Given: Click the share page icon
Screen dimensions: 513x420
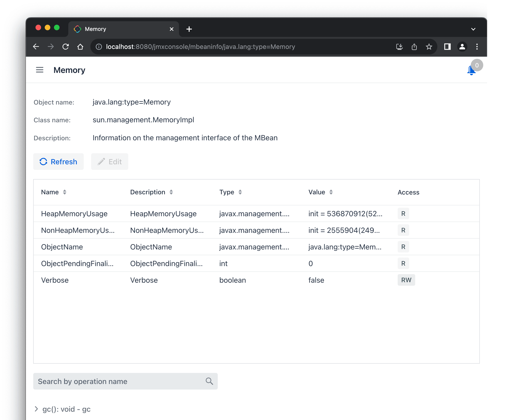Looking at the screenshot, I should click(x=414, y=46).
